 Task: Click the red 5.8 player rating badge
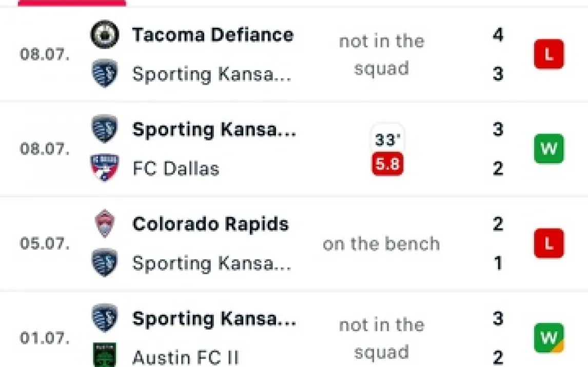pyautogui.click(x=387, y=165)
